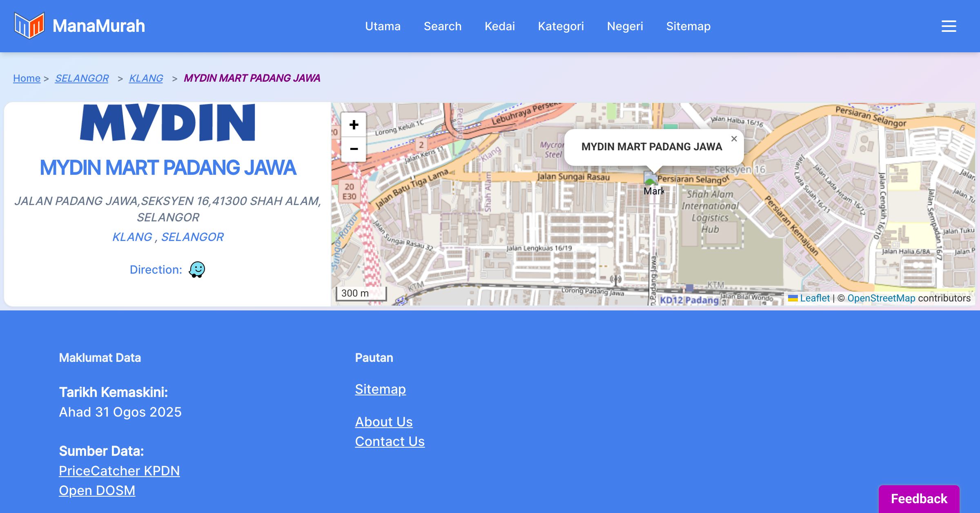Image resolution: width=980 pixels, height=513 pixels.
Task: Open the Leaflet attribution link
Action: (809, 298)
